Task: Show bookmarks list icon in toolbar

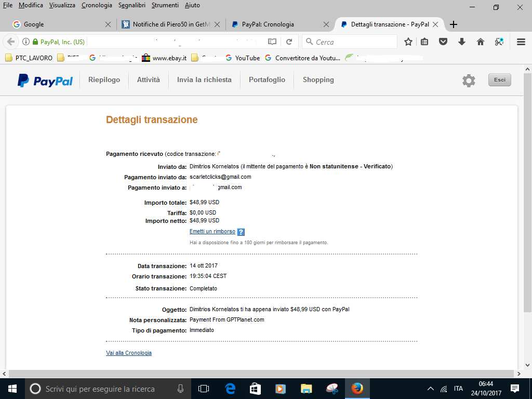Action: pyautogui.click(x=424, y=42)
